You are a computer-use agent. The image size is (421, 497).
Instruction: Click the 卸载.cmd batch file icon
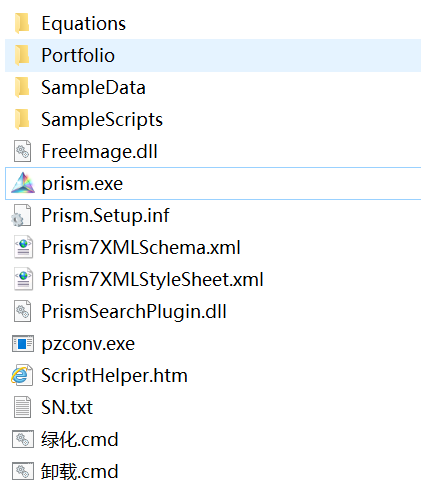pos(23,471)
